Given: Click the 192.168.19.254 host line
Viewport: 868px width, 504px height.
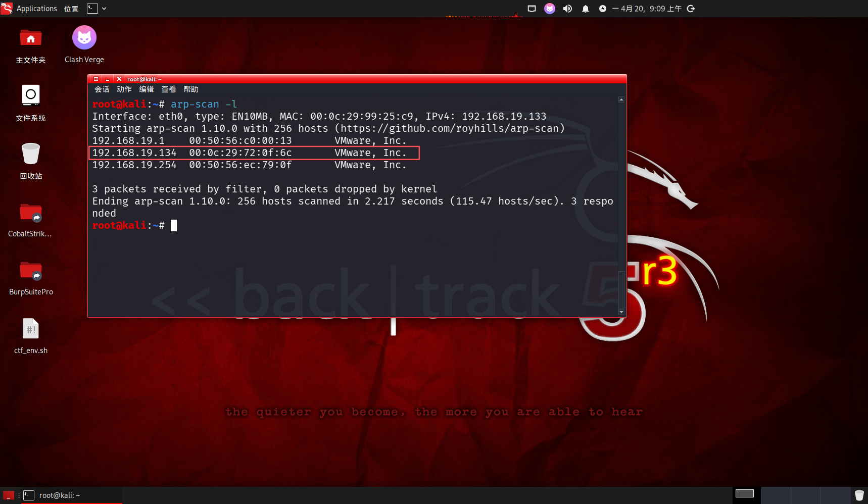Looking at the screenshot, I should [250, 165].
